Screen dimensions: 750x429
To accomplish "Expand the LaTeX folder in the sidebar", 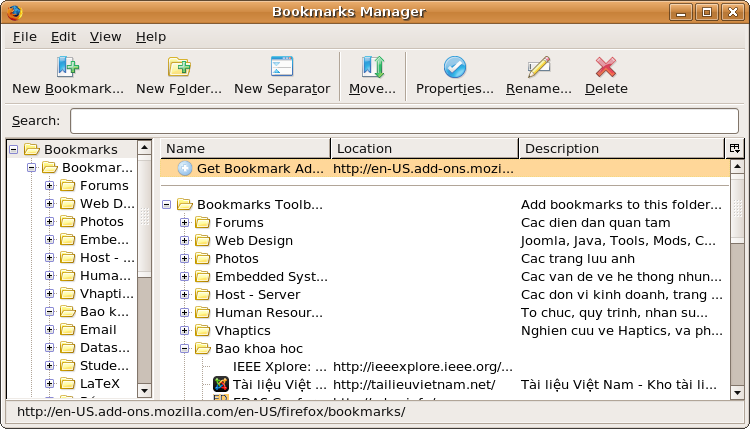I will tap(49, 383).
